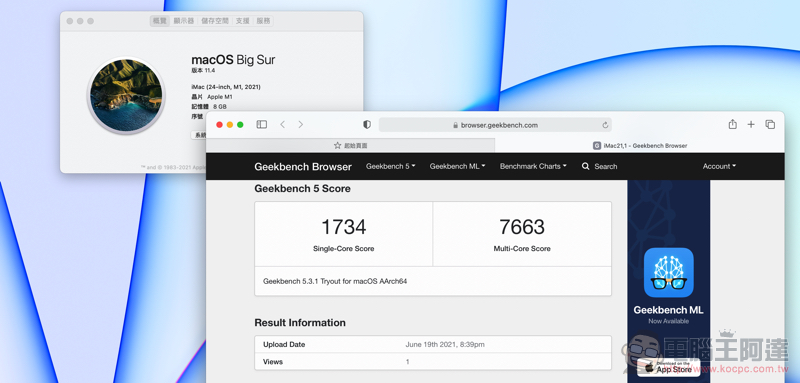Open the Benchmark Charts dropdown
The width and height of the screenshot is (800, 383).
point(533,166)
